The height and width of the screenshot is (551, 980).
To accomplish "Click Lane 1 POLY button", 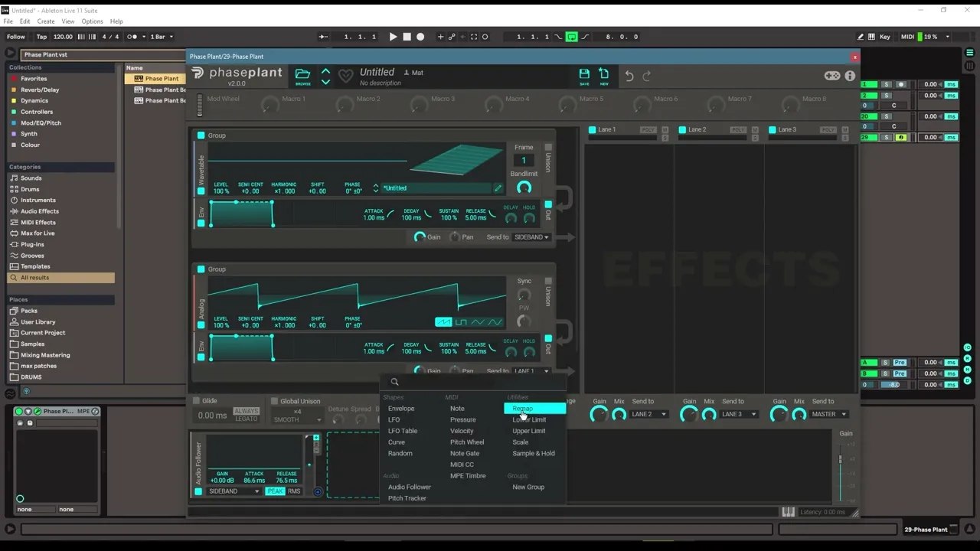I will [648, 130].
